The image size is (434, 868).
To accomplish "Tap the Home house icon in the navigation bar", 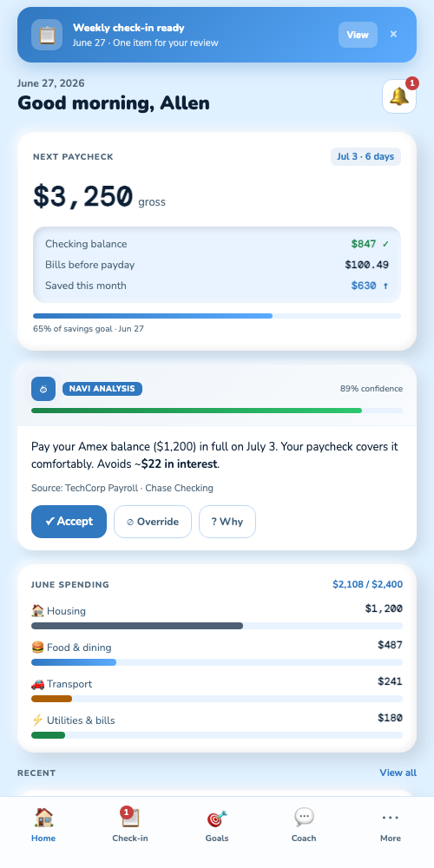I will tap(43, 817).
